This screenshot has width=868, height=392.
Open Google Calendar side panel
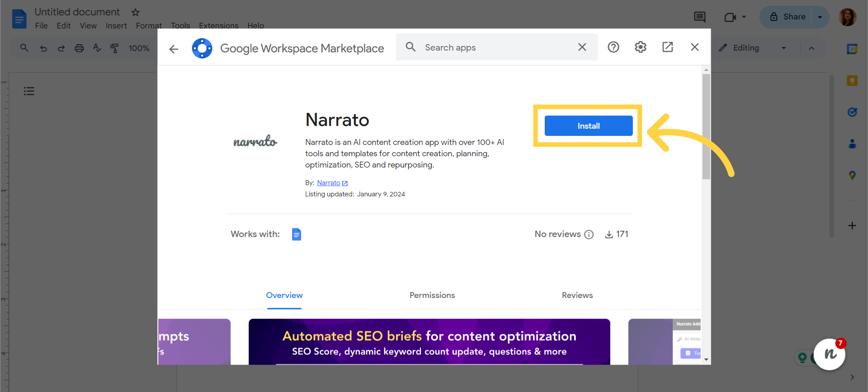[x=852, y=49]
